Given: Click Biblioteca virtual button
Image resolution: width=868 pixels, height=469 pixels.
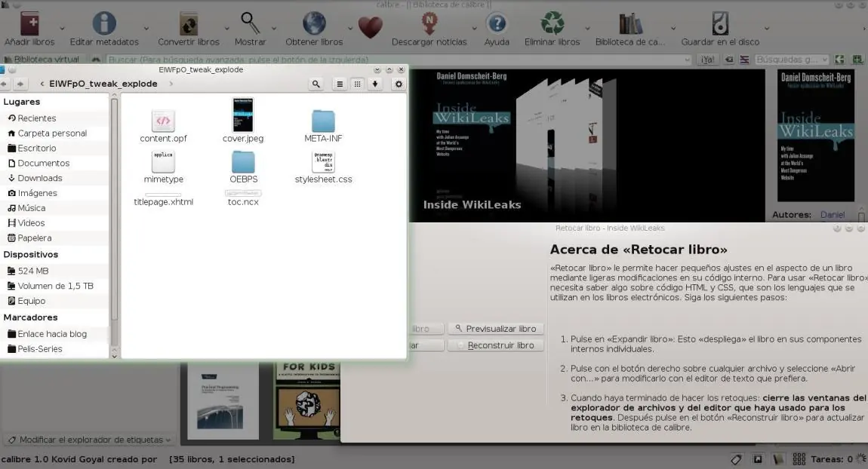Looking at the screenshot, I should click(x=42, y=60).
